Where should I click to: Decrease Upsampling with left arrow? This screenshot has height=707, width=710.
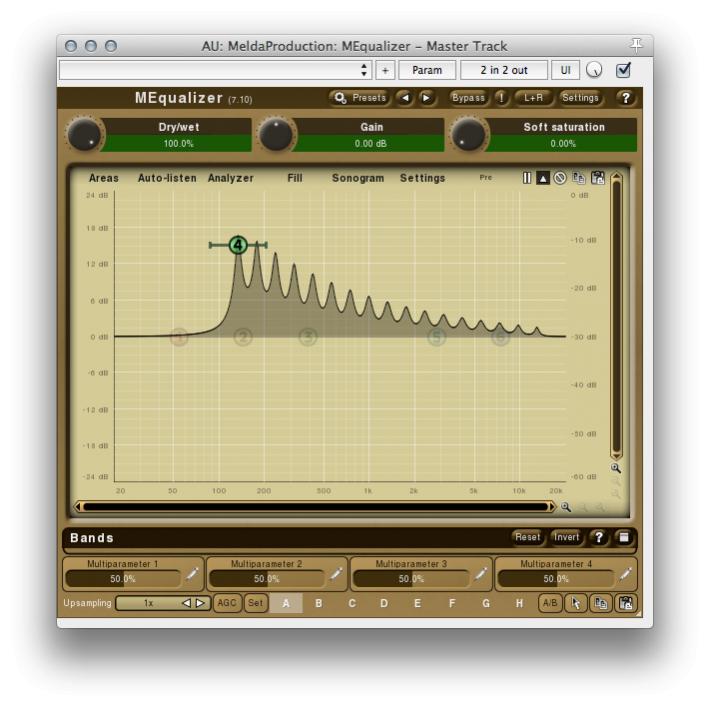point(186,603)
